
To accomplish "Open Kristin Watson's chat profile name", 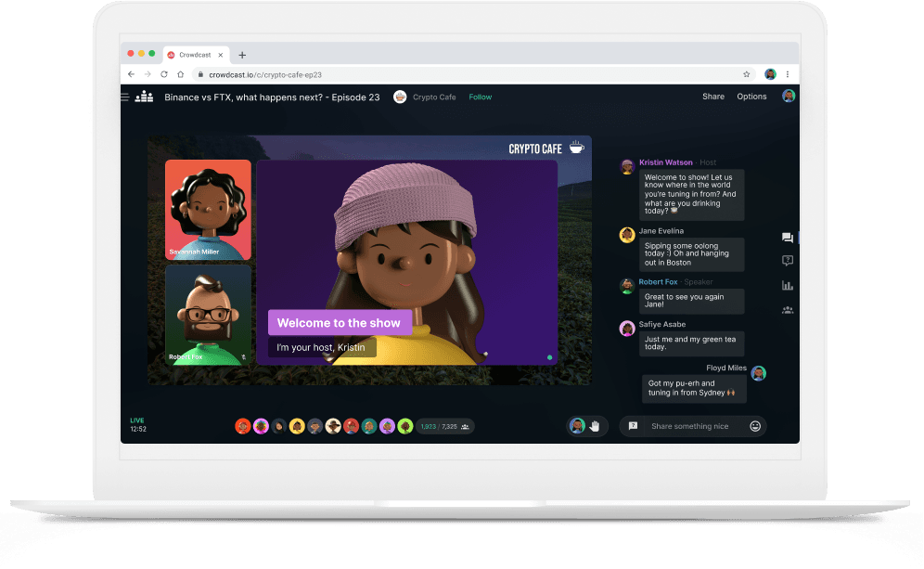I will [666, 162].
